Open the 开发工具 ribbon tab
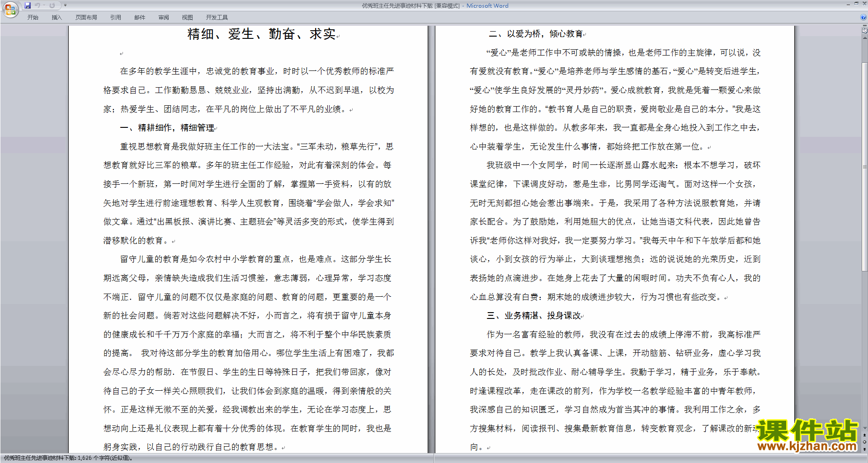Viewport: 868px width, 463px height. pyautogui.click(x=217, y=18)
